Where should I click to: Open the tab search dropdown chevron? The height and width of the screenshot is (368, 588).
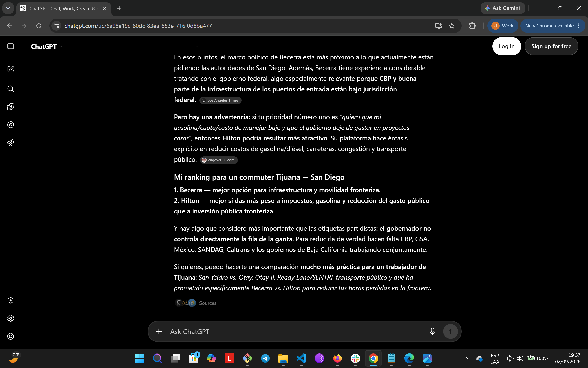tap(8, 8)
